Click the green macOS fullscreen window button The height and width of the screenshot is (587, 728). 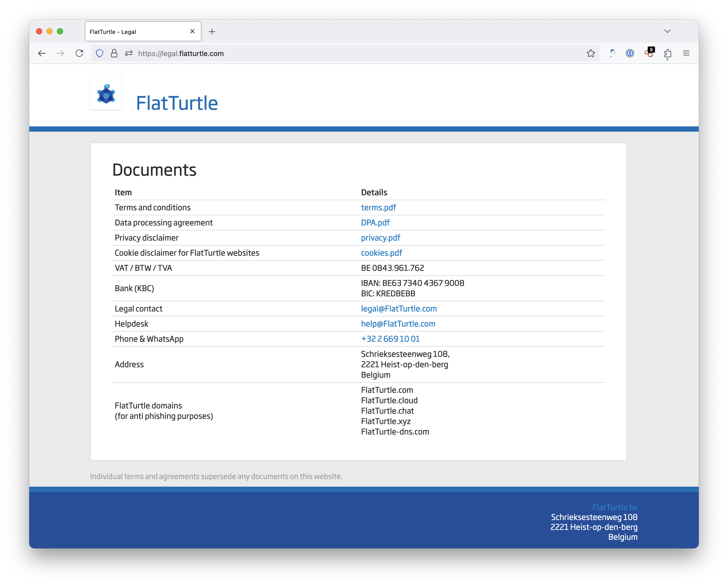pos(60,32)
